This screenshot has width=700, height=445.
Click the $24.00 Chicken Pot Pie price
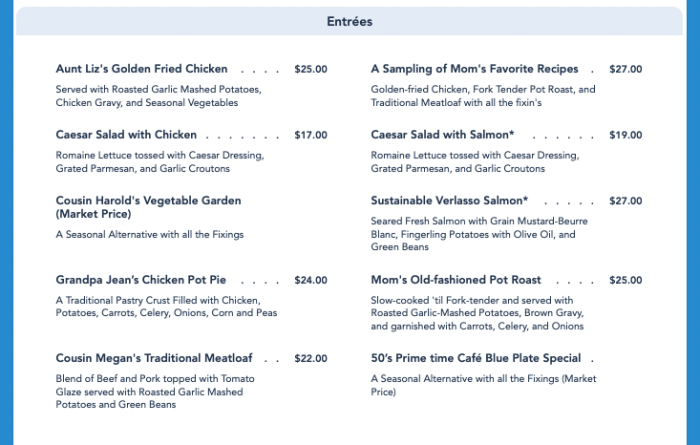pos(311,280)
